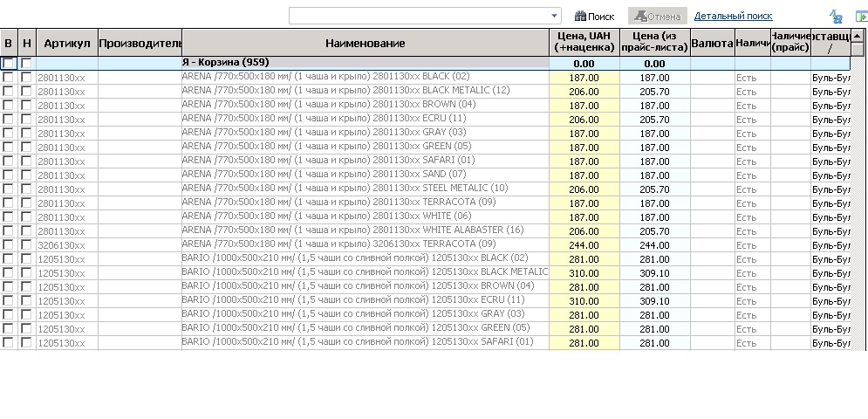This screenshot has height=419, width=868.
Task: Tick the B checkbox for ARENA BROWN (04)
Action: tap(8, 106)
